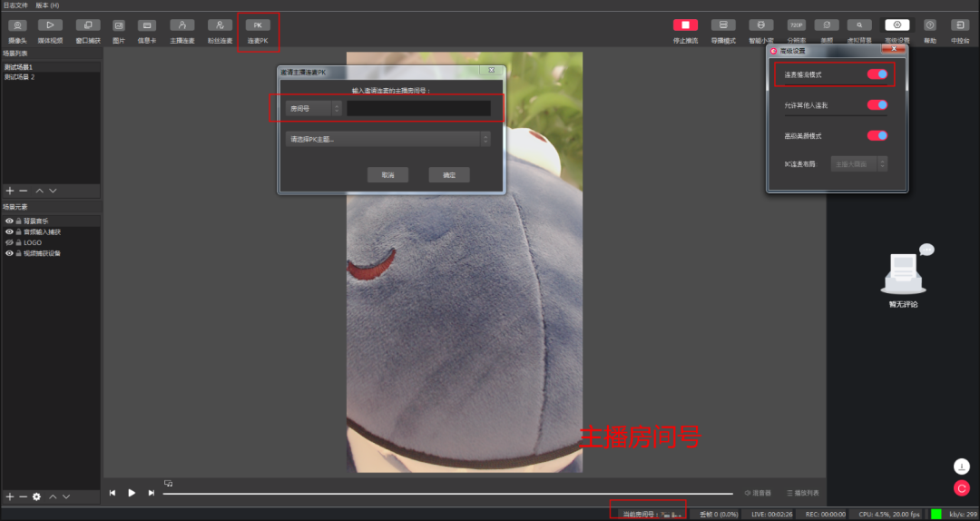Close the 邀请主播连麦PK dialog
Image resolution: width=980 pixels, height=521 pixels.
[491, 70]
